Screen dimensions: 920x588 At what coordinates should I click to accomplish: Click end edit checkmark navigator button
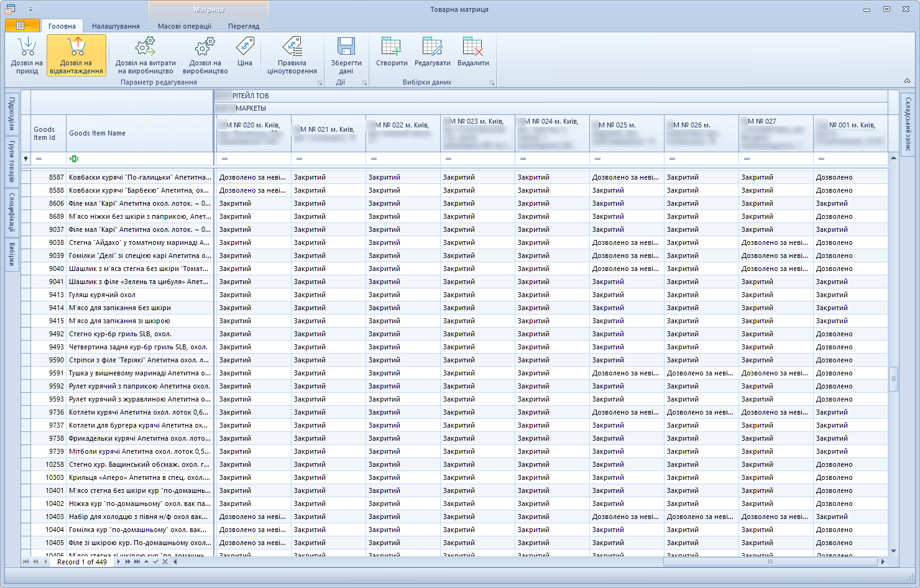click(x=155, y=562)
